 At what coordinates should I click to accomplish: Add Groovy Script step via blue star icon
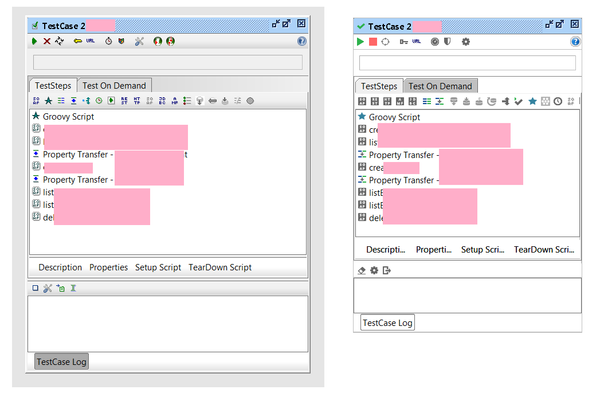(532, 101)
